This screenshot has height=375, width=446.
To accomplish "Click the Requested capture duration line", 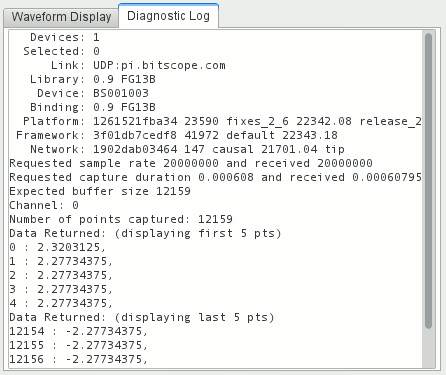I will (x=215, y=177).
